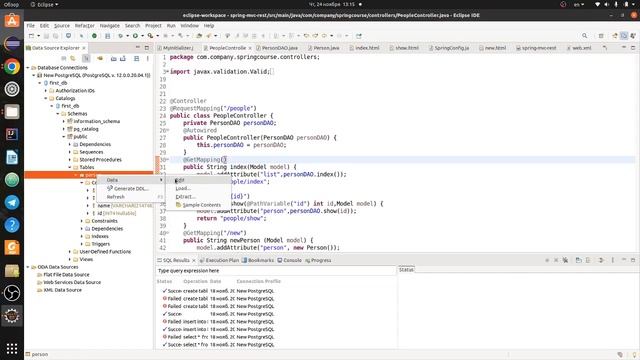The width and height of the screenshot is (640, 360).
Task: Open the Execution Plan tab
Action: [219, 260]
